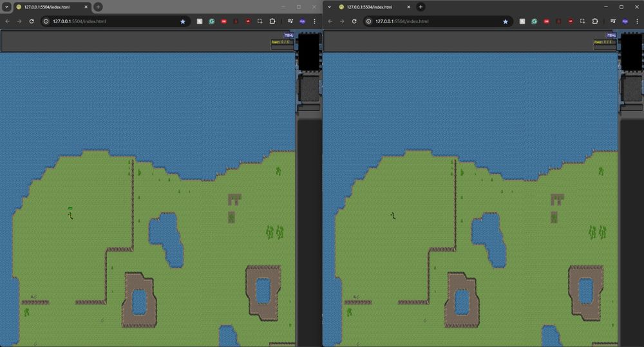Viewport: 644px width, 347px height.
Task: Go forward in left browser window
Action: point(19,21)
